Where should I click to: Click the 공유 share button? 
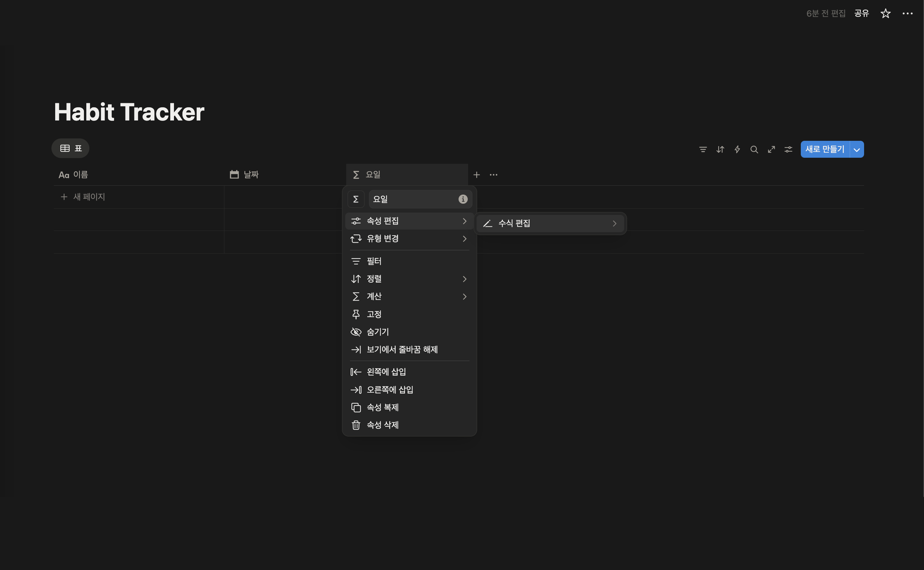coord(861,14)
